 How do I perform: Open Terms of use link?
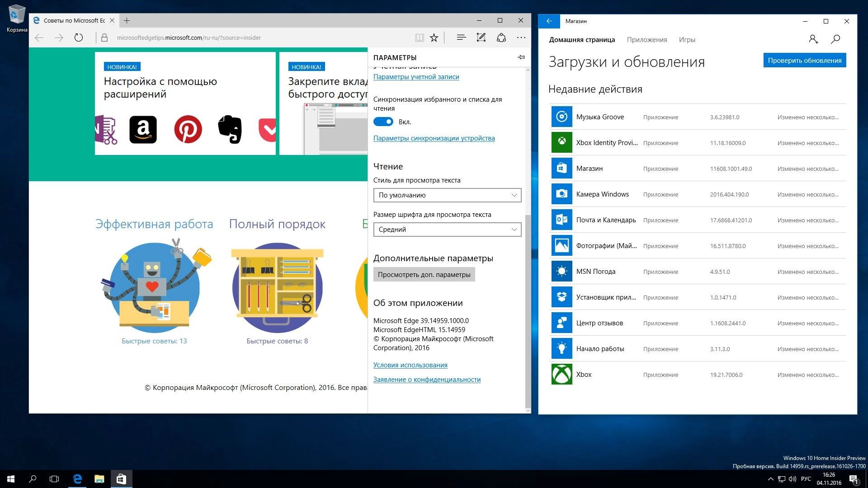[410, 365]
